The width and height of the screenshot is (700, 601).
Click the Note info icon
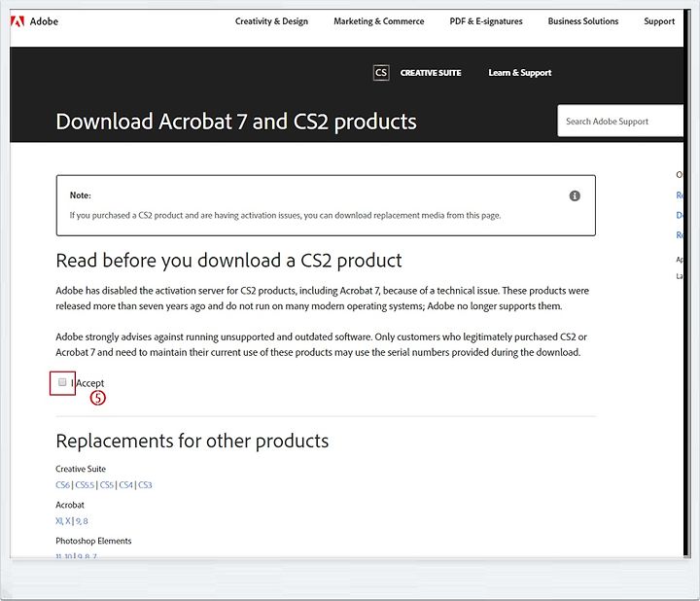(x=575, y=195)
